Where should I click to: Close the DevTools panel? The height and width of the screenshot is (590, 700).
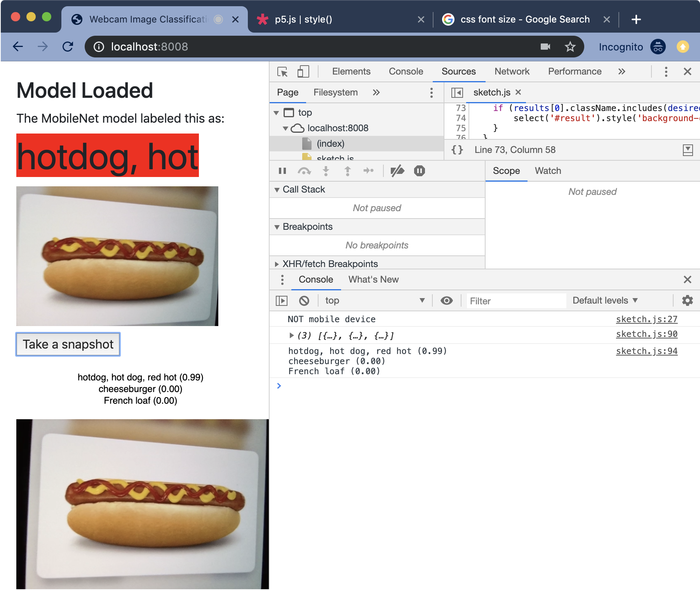687,71
